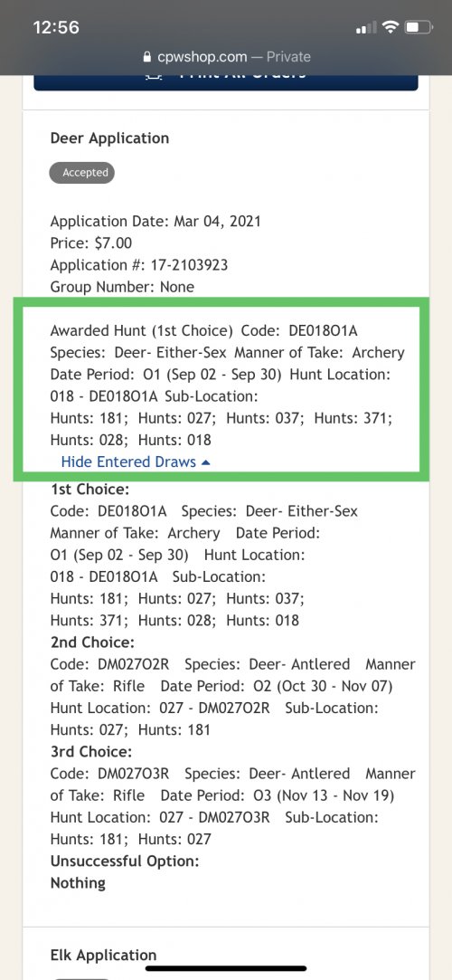Tap the home indicator bar at bottom
The image size is (452, 980).
(226, 969)
